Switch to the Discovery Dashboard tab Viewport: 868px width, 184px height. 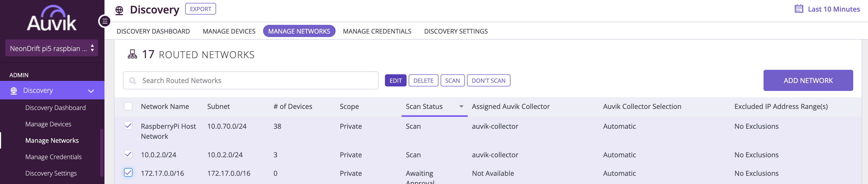coord(153,31)
